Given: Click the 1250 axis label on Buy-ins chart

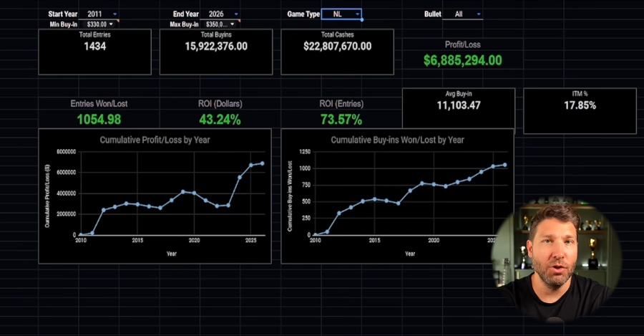Looking at the screenshot, I should point(305,152).
